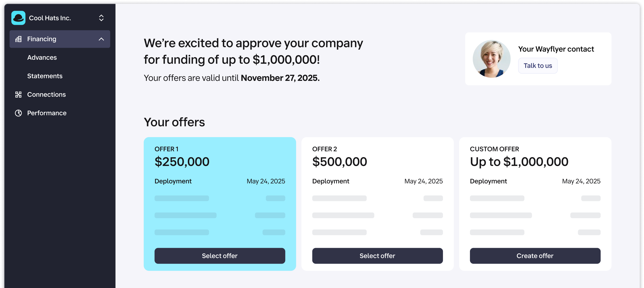Select the Financing navigation icon in sidebar
The image size is (644, 288).
[18, 39]
